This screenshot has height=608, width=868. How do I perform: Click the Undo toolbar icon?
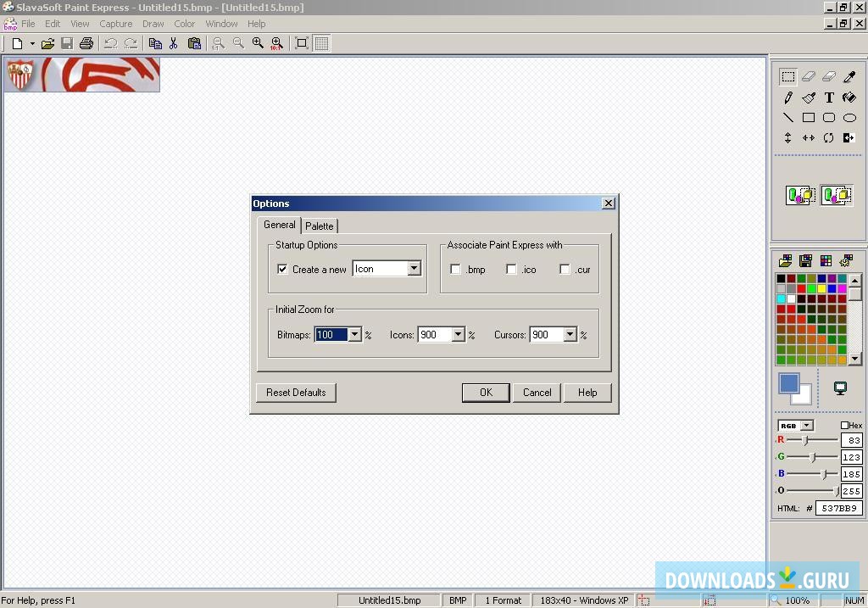(x=111, y=43)
